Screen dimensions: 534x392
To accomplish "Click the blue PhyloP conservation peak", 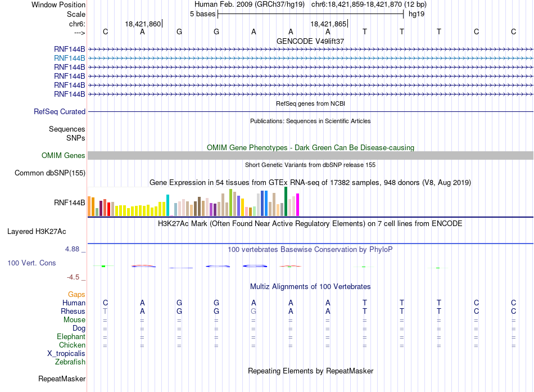I will 255,266.
